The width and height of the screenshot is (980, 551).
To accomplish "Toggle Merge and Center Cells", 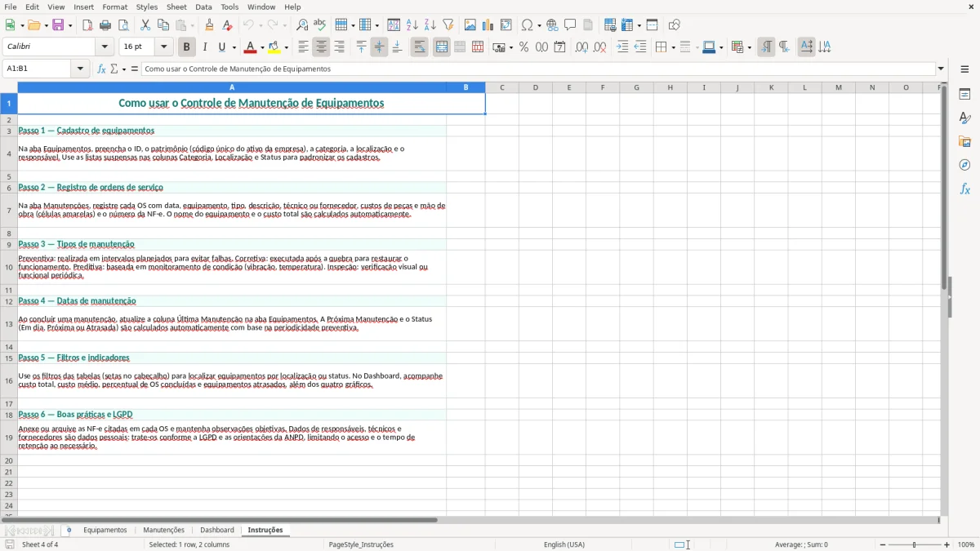I will (442, 47).
